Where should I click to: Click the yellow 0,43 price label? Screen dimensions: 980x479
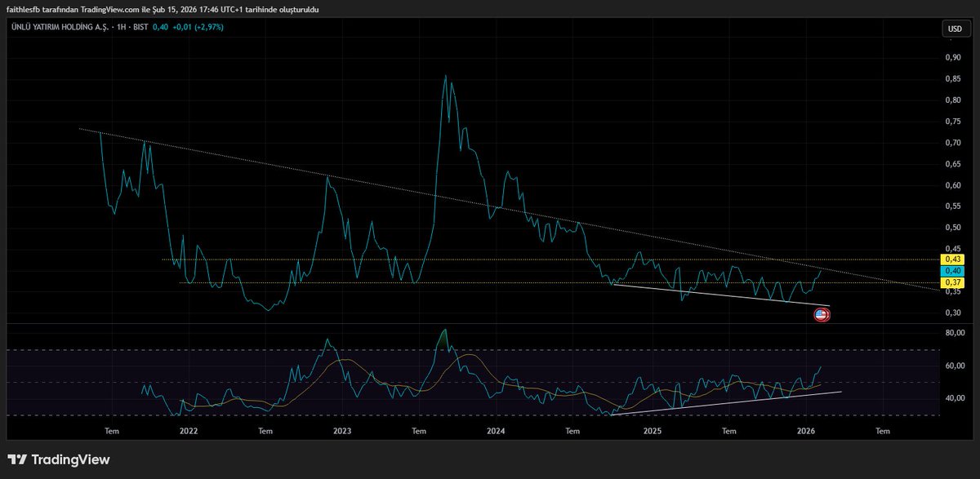point(953,259)
